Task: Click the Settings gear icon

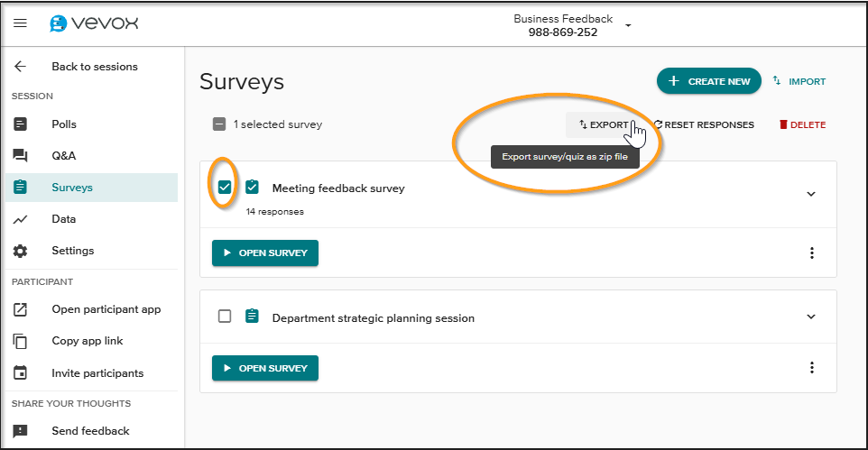Action: click(21, 251)
